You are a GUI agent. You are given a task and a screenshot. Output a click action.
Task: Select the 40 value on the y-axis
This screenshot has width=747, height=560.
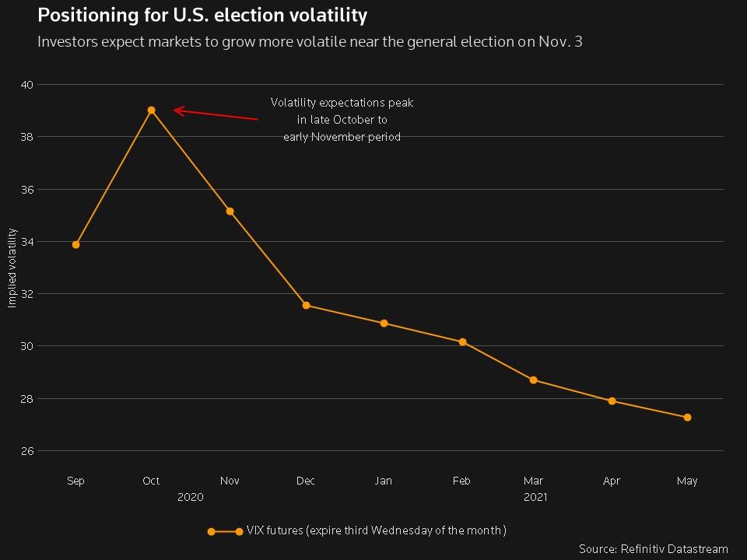tap(26, 84)
